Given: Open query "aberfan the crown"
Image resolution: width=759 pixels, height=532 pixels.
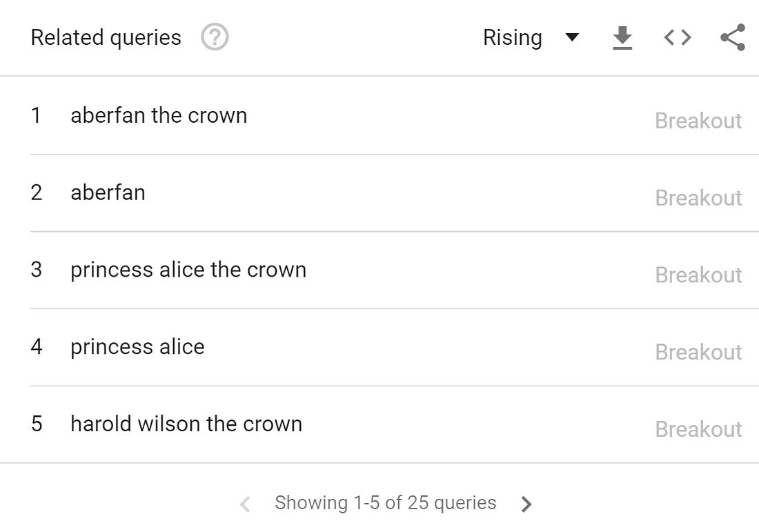Looking at the screenshot, I should pyautogui.click(x=159, y=116).
